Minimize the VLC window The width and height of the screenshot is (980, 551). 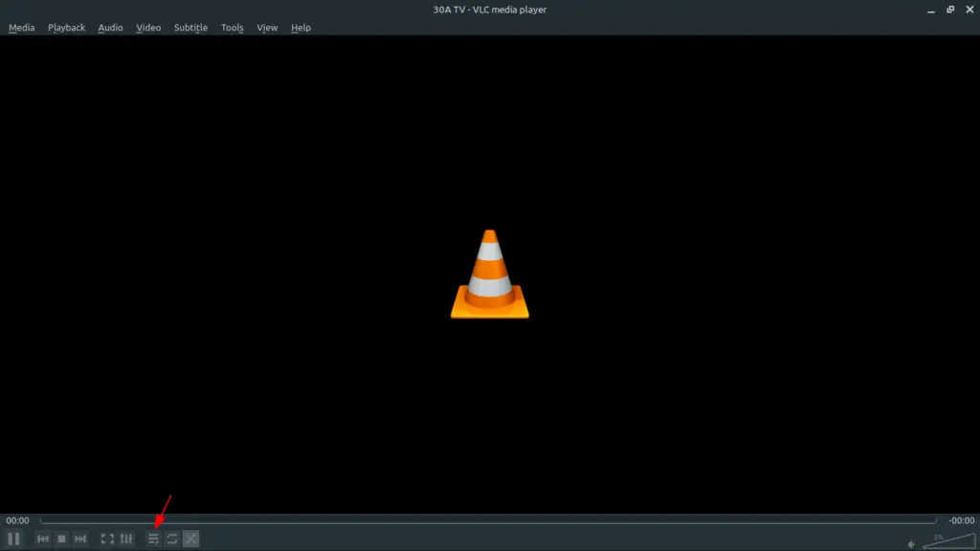click(x=930, y=10)
